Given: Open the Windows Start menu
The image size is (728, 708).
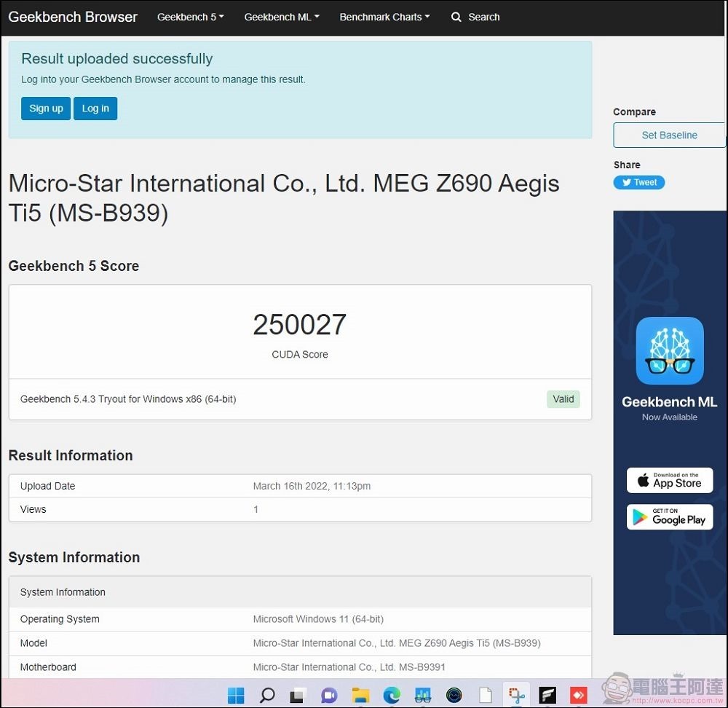Looking at the screenshot, I should [236, 695].
